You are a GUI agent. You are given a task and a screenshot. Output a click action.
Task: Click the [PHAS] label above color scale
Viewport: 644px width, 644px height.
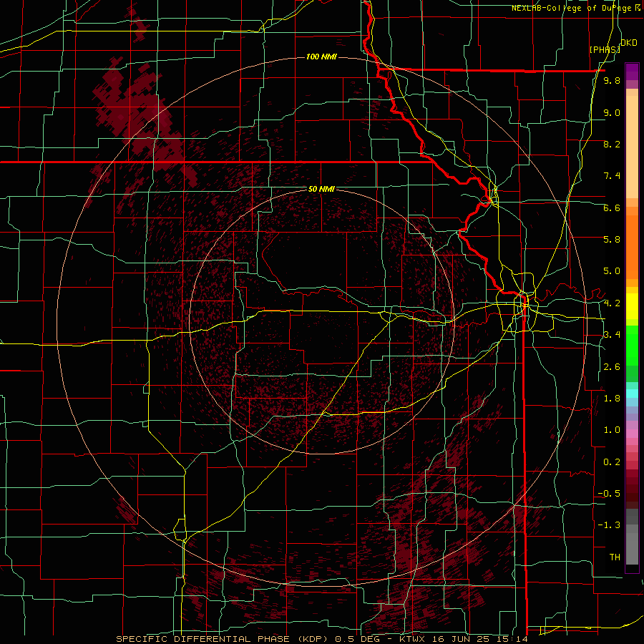(x=605, y=49)
